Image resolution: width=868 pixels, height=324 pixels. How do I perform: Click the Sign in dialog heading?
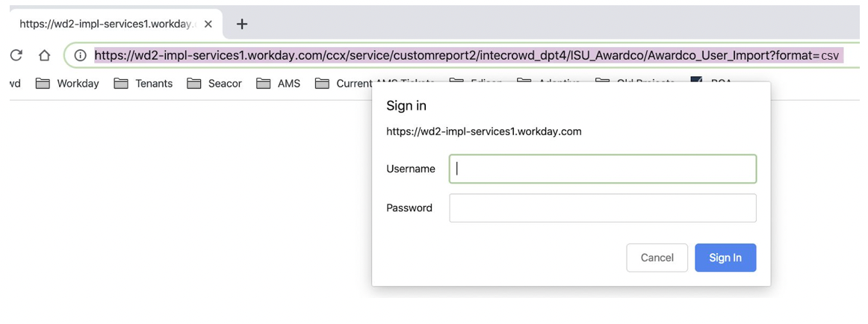click(406, 106)
